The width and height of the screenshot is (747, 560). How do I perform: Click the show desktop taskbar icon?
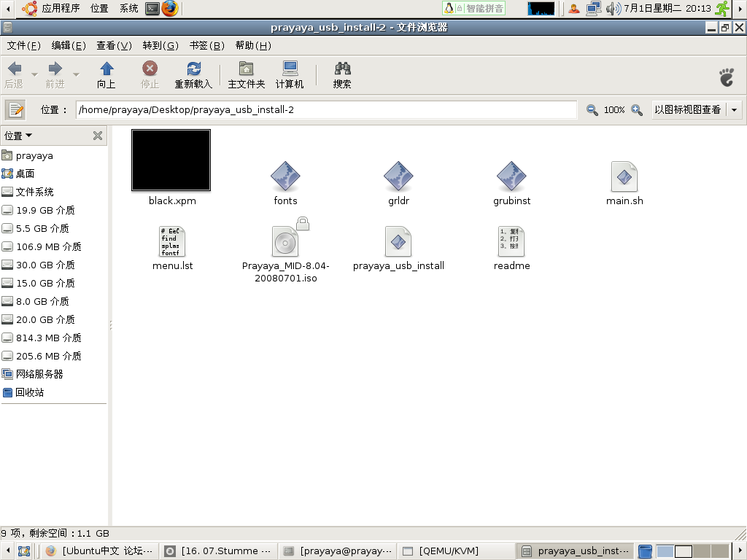point(24,551)
